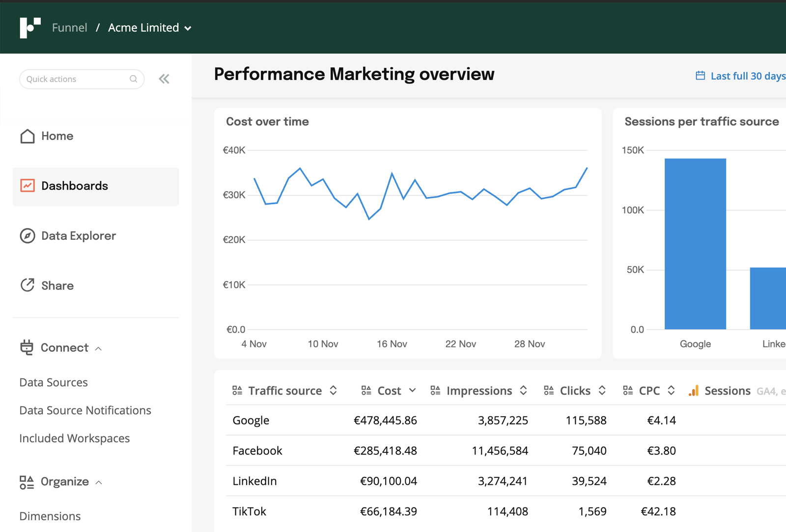Toggle sorting on the CPC column
This screenshot has width=786, height=532.
(672, 390)
